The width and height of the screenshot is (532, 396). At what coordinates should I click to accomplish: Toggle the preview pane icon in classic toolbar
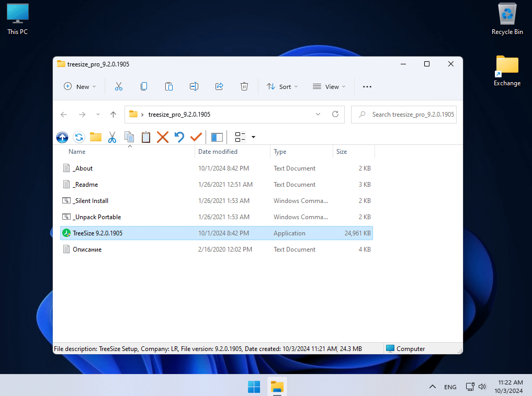(x=217, y=137)
